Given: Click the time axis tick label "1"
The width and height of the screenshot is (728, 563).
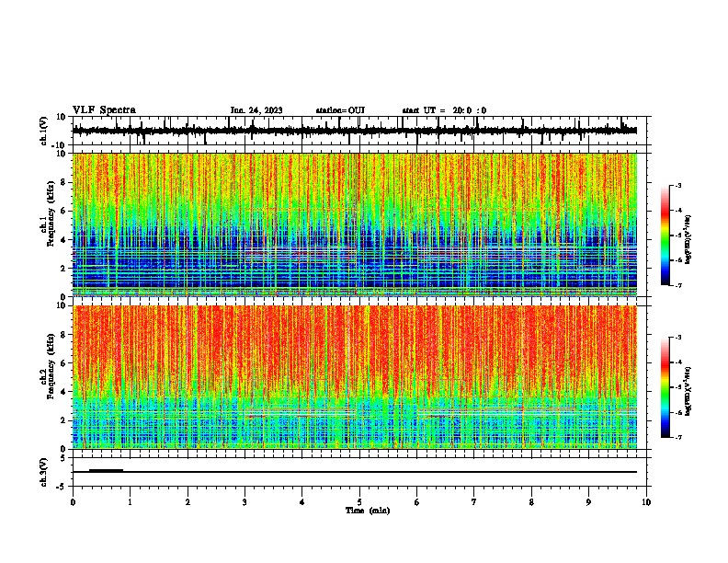Looking at the screenshot, I should [x=130, y=502].
